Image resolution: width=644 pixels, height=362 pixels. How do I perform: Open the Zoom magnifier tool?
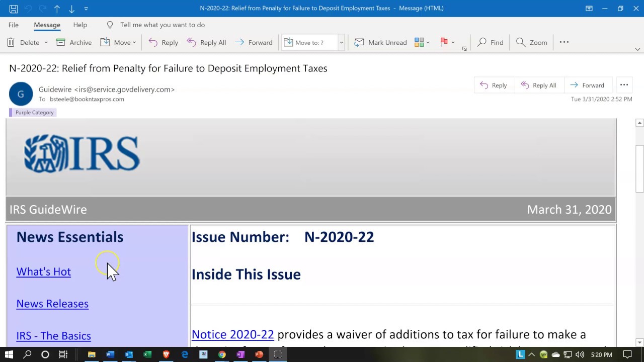532,43
